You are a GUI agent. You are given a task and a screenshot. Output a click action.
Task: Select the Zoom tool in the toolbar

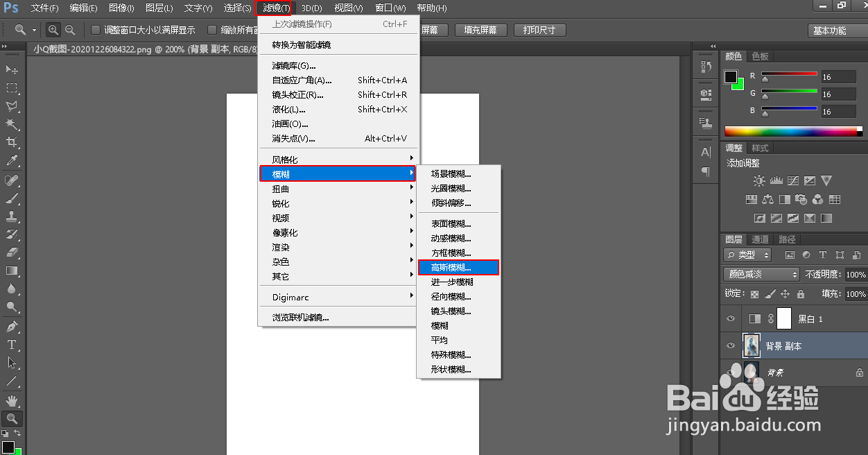pyautogui.click(x=12, y=418)
